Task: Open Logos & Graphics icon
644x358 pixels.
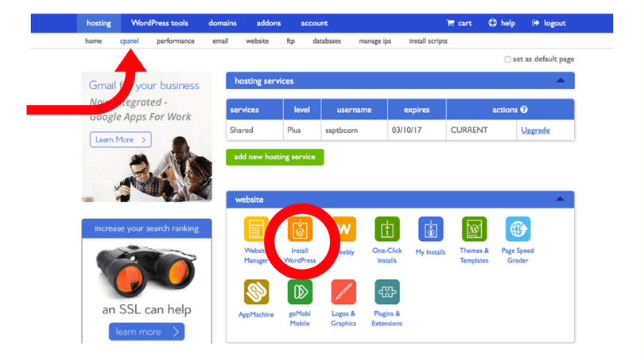Action: (x=343, y=292)
